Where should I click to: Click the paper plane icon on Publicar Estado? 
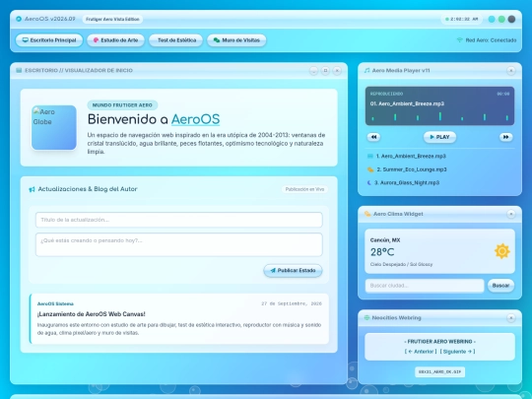273,270
